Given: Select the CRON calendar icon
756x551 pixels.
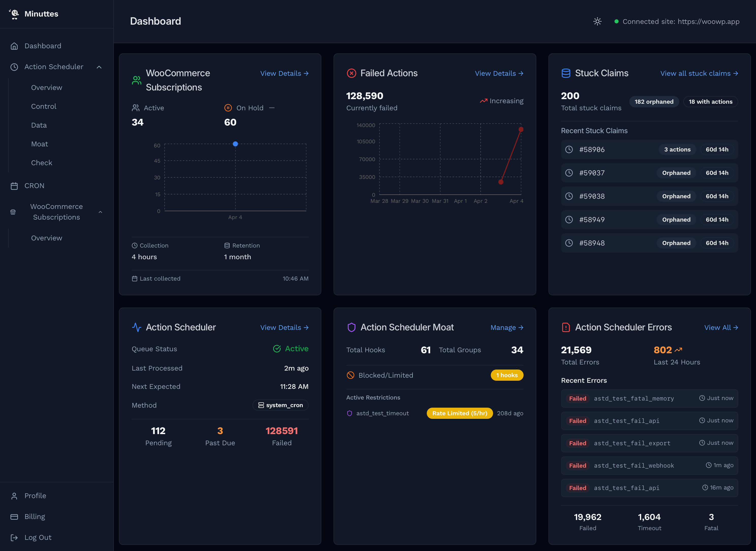Looking at the screenshot, I should (15, 186).
